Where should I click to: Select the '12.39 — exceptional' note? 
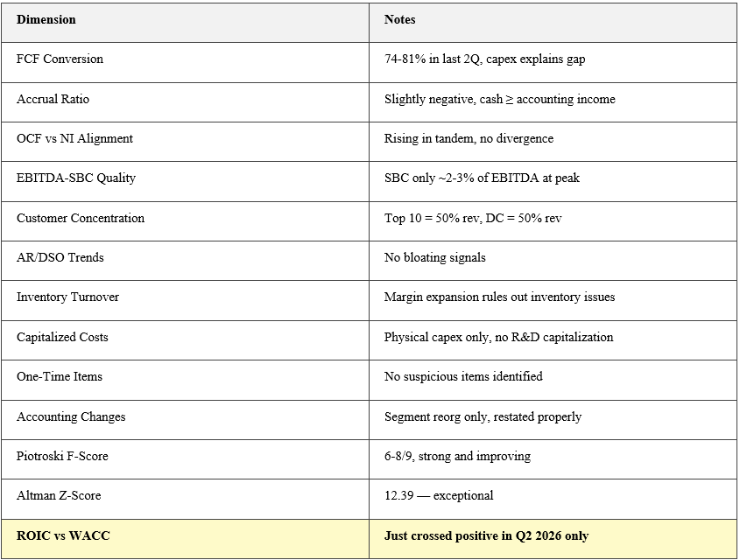pyautogui.click(x=439, y=496)
